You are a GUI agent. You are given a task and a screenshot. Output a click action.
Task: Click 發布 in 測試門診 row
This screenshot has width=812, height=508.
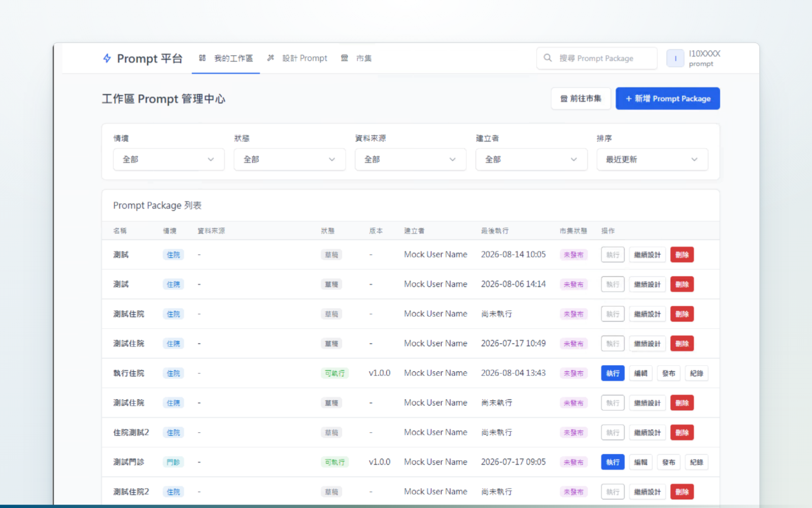coord(668,462)
